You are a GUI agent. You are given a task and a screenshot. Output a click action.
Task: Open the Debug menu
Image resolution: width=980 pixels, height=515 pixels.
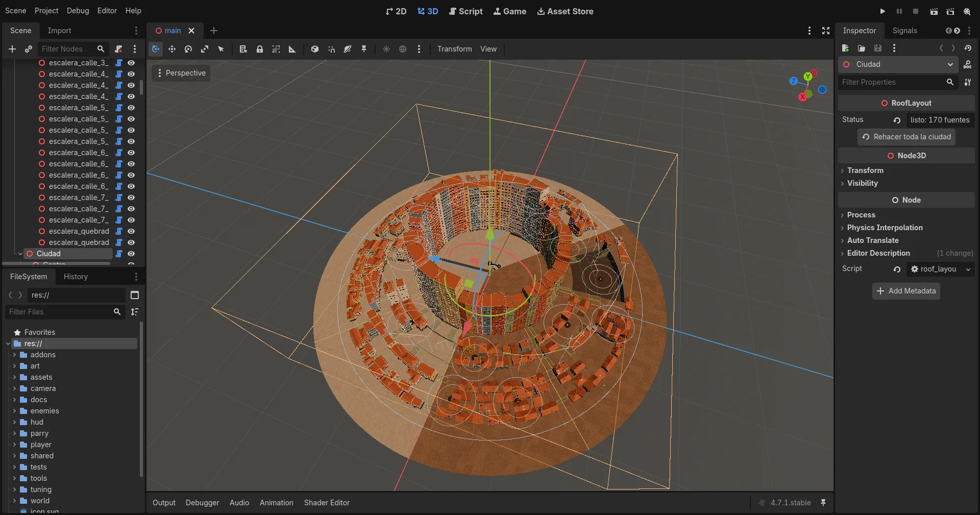tap(78, 11)
